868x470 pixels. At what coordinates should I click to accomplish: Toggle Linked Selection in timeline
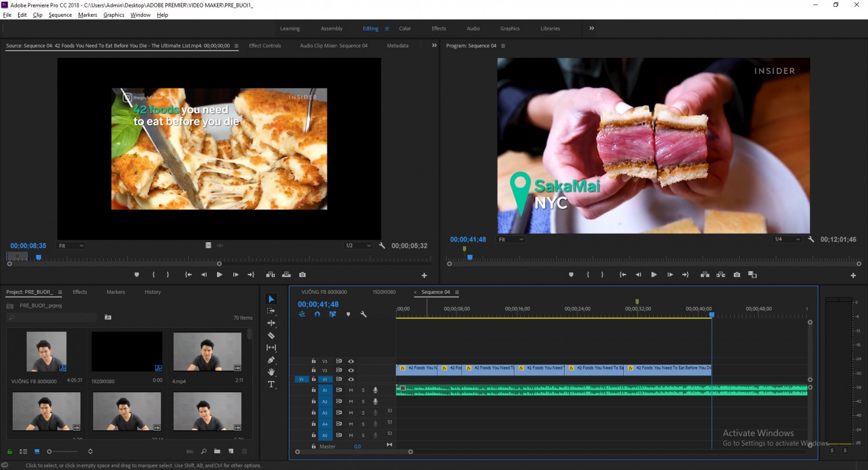(333, 314)
